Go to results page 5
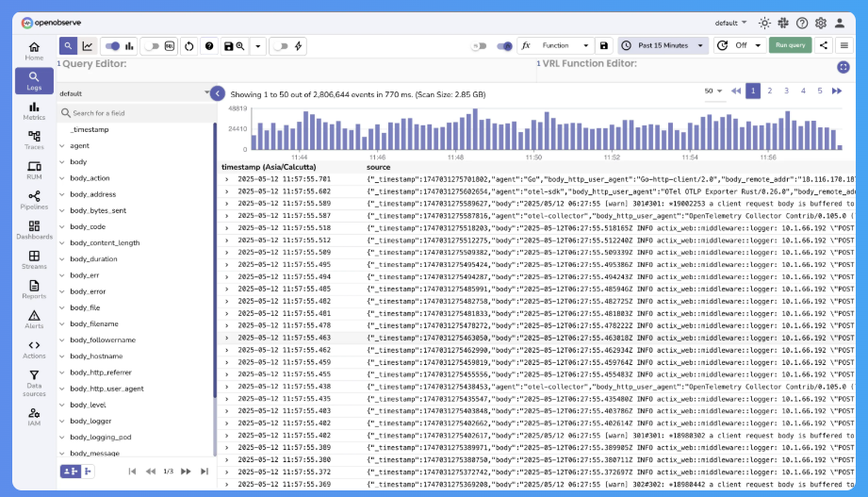Image resolution: width=868 pixels, height=497 pixels. pos(820,91)
